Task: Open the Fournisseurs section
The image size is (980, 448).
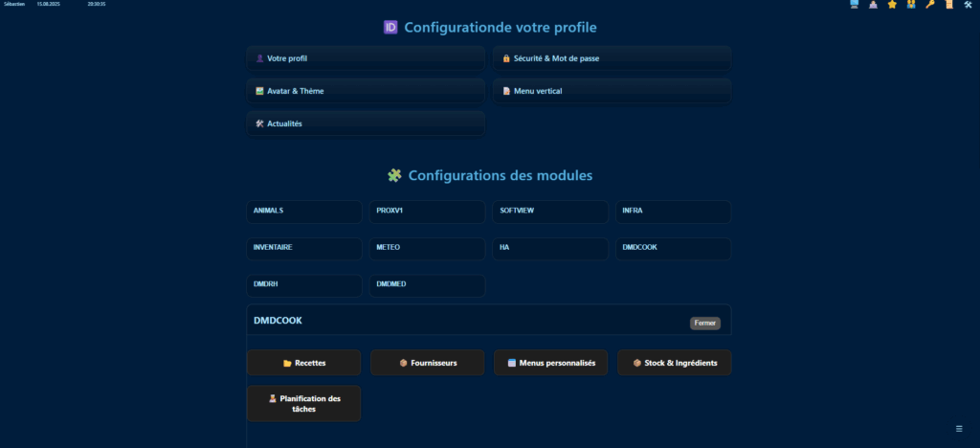Action: click(x=427, y=363)
